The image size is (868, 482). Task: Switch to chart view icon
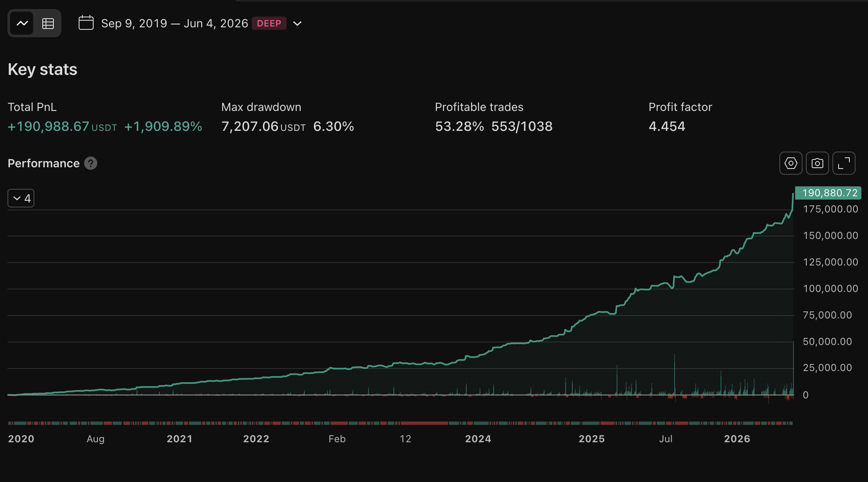tap(22, 23)
